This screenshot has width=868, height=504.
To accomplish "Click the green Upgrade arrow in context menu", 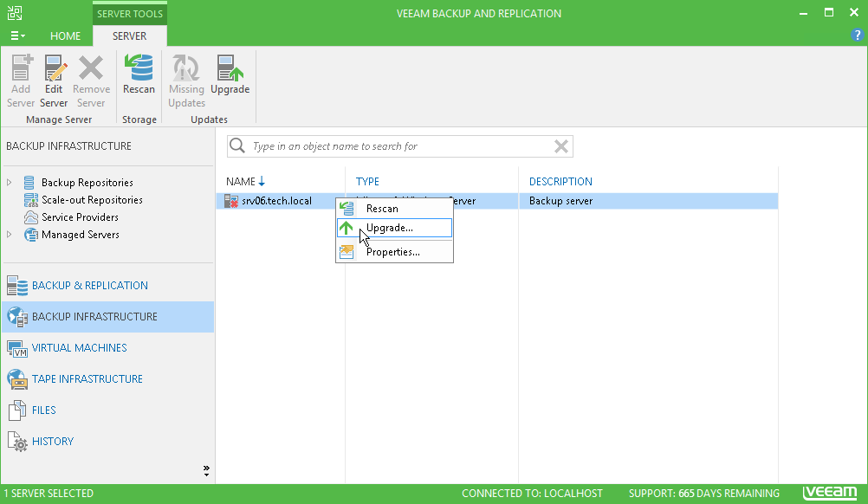I will (x=347, y=228).
